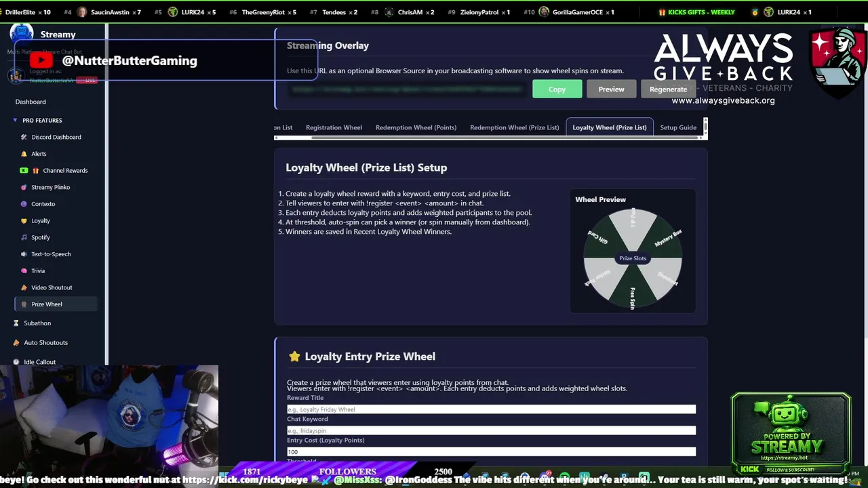Click the Idle Callout clock icon
The image size is (868, 488).
tap(16, 361)
